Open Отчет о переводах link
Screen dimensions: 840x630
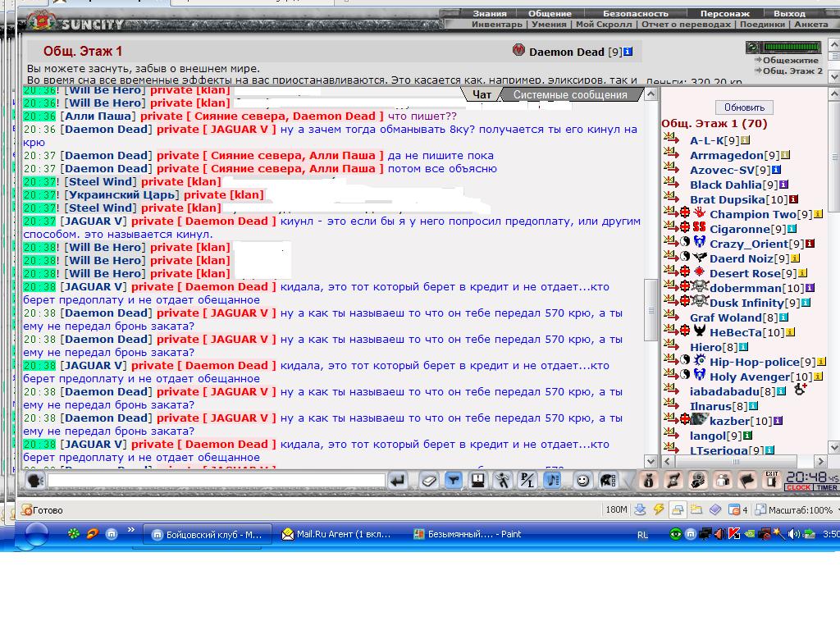(x=686, y=24)
